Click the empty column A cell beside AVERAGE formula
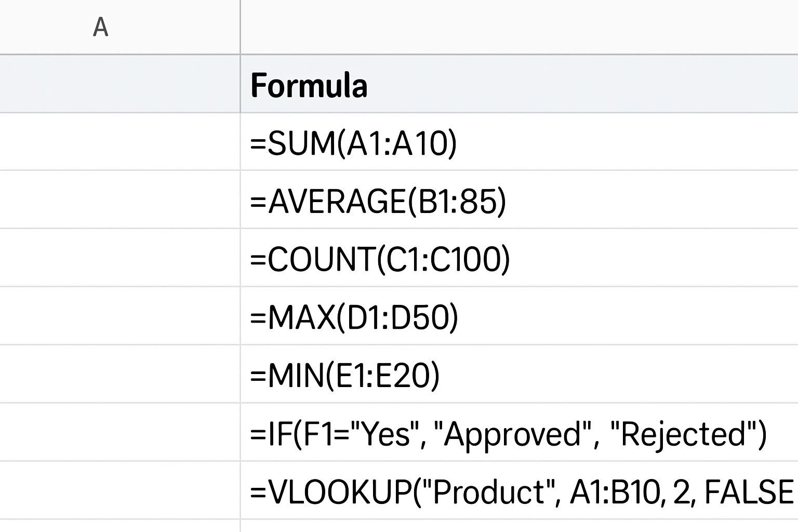The image size is (798, 532). click(119, 200)
